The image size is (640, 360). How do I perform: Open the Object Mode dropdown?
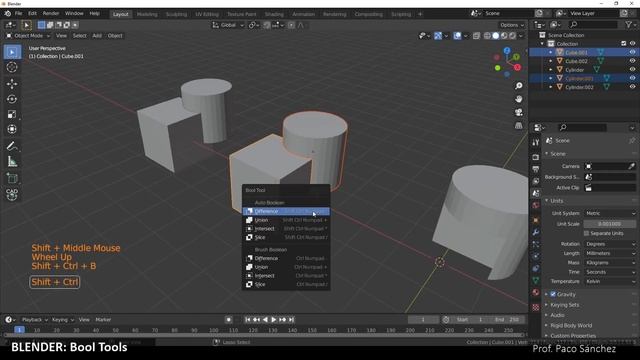pos(28,36)
